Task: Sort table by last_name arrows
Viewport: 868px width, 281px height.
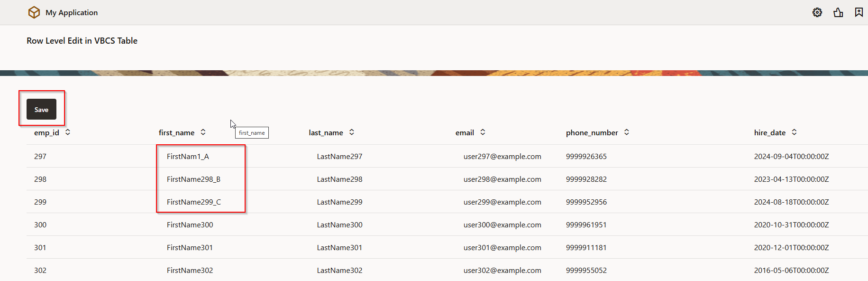Action: pyautogui.click(x=352, y=132)
